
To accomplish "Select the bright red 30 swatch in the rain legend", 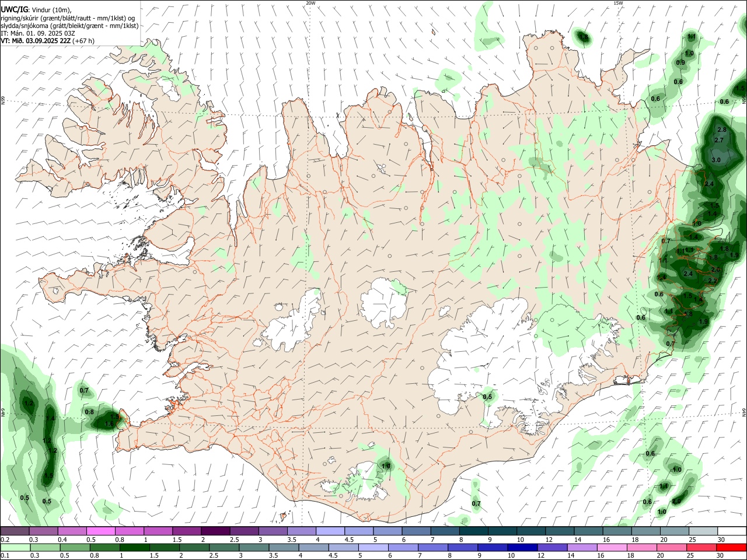I will [731, 548].
